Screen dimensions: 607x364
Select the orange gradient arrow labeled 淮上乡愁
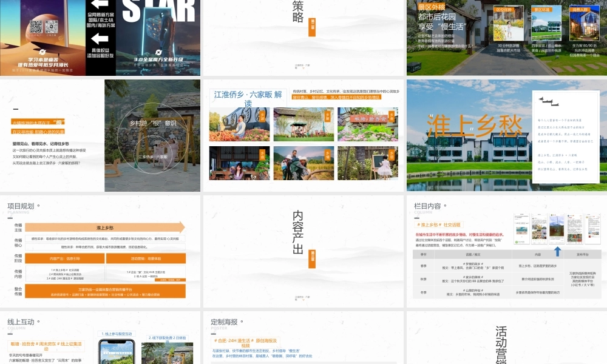pyautogui.click(x=106, y=229)
